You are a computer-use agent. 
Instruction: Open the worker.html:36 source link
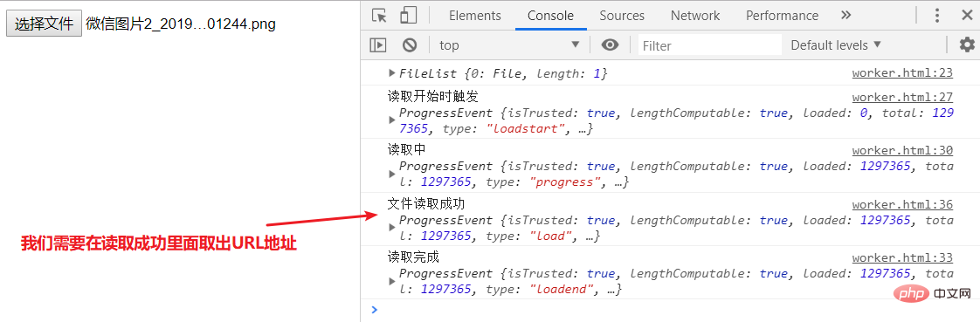(x=902, y=204)
